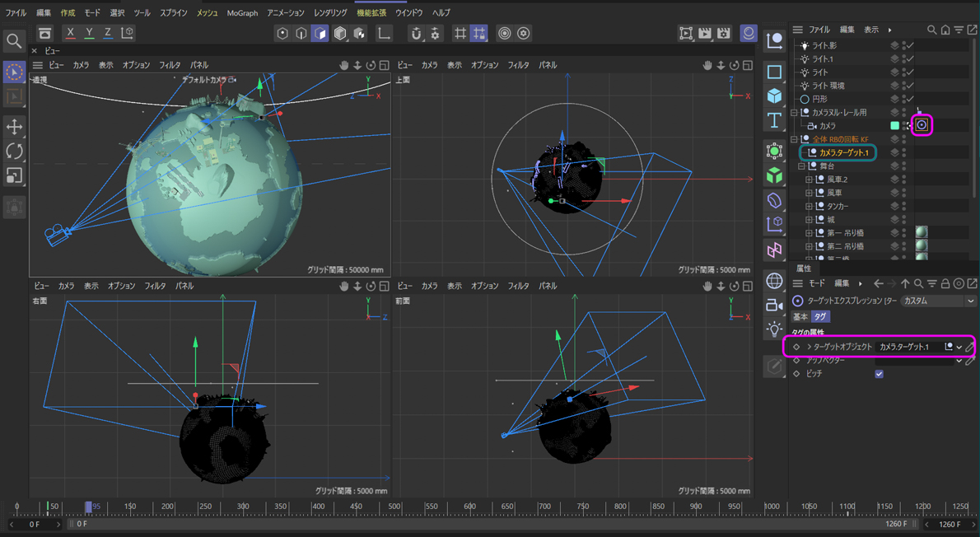980x537 pixels.
Task: Click the Cube primitive icon
Action: coord(774,96)
